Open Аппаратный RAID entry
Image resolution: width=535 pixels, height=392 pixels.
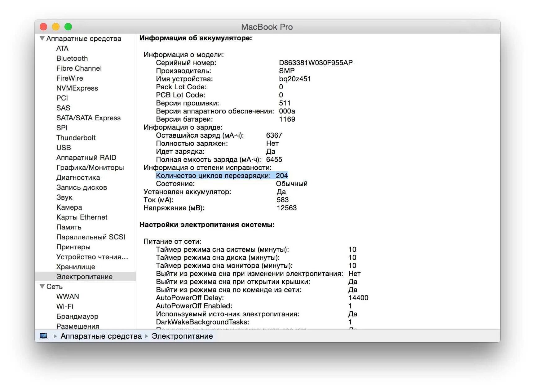coord(86,158)
